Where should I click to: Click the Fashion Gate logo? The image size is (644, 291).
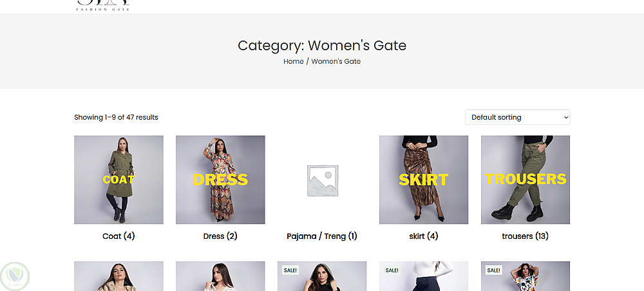[103, 6]
